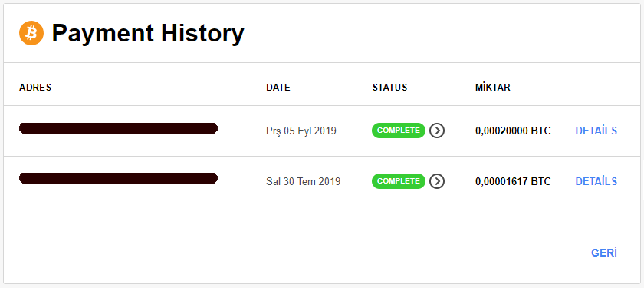
Task: Click COMPLETE badge for Prş 05 Eyl 2019
Action: pyautogui.click(x=399, y=131)
